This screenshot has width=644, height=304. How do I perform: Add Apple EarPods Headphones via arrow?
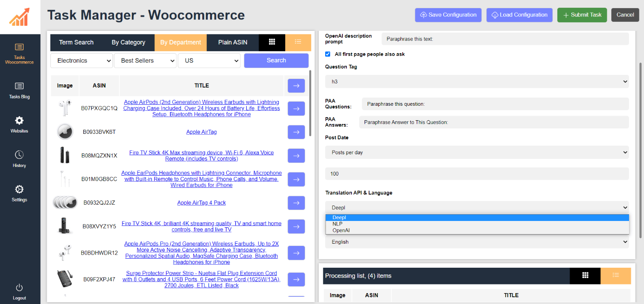pyautogui.click(x=296, y=179)
